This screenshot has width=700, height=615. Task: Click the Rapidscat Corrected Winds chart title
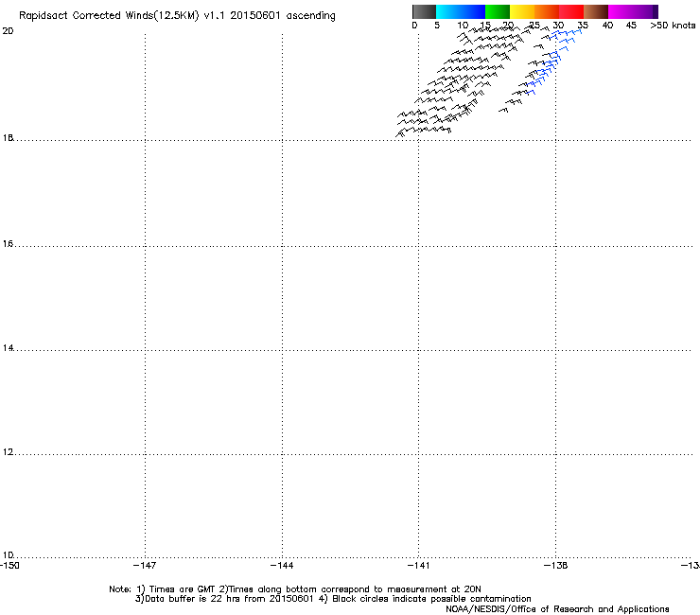point(177,16)
